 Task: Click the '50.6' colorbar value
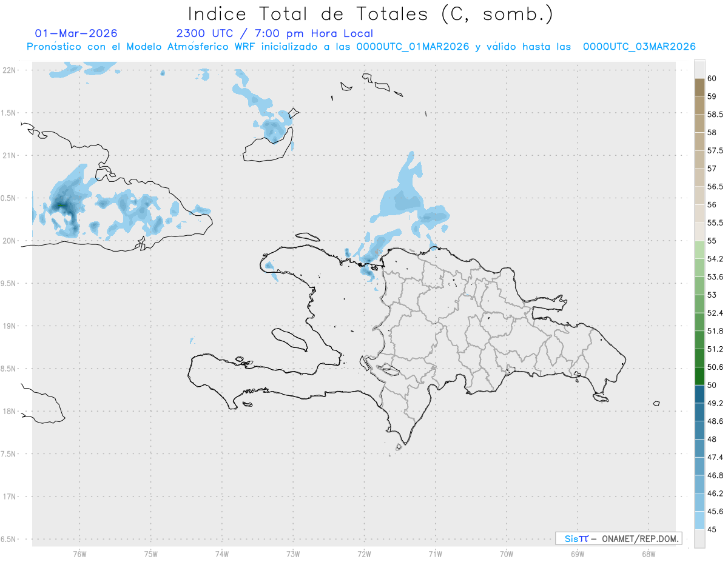click(715, 367)
